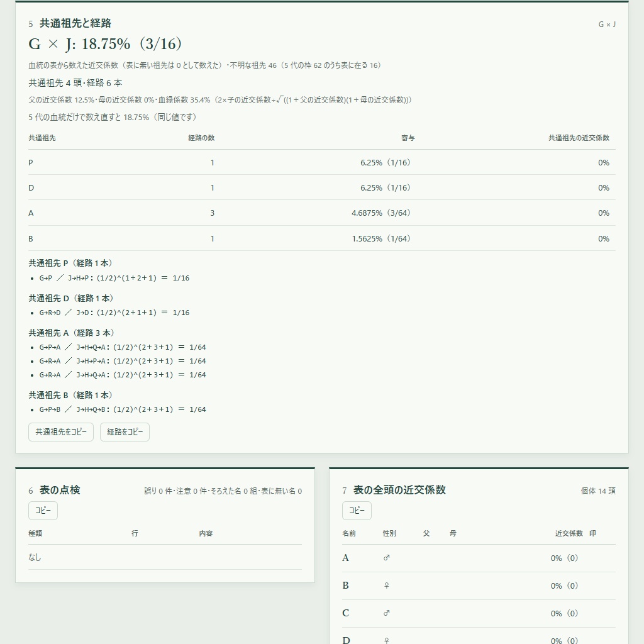
Task: Click the 共通祖先をコピー button
Action: coord(61,431)
